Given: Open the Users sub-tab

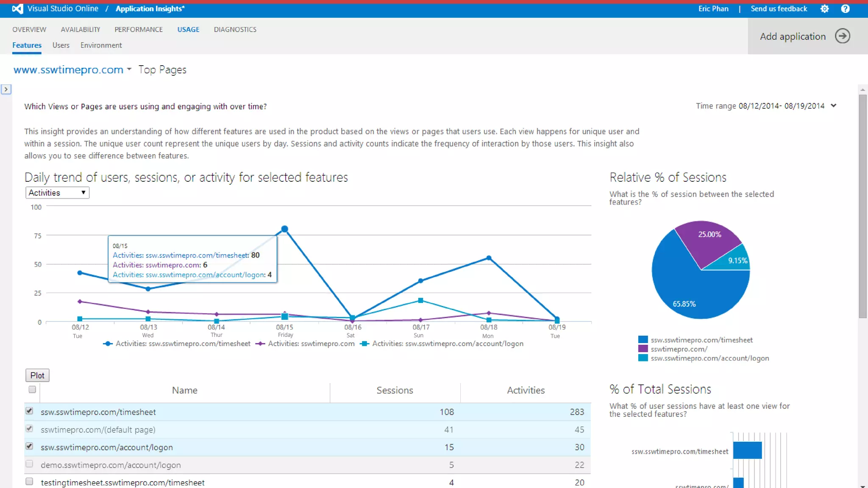Looking at the screenshot, I should 61,45.
